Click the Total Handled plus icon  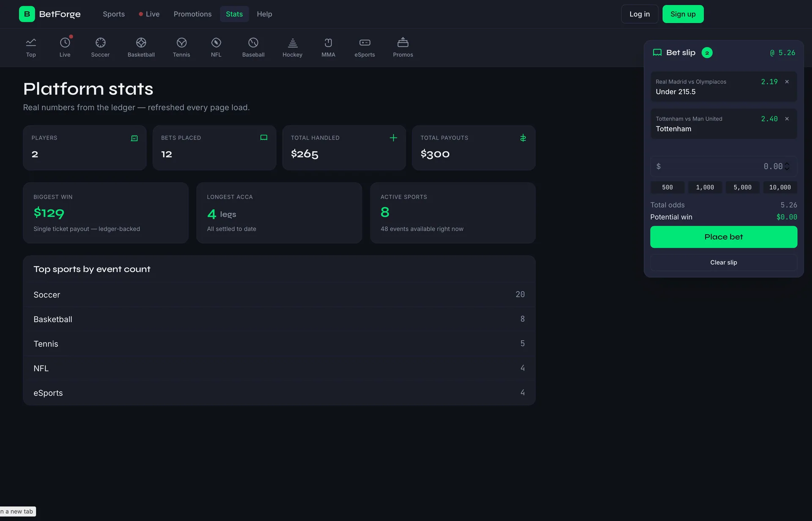(393, 138)
